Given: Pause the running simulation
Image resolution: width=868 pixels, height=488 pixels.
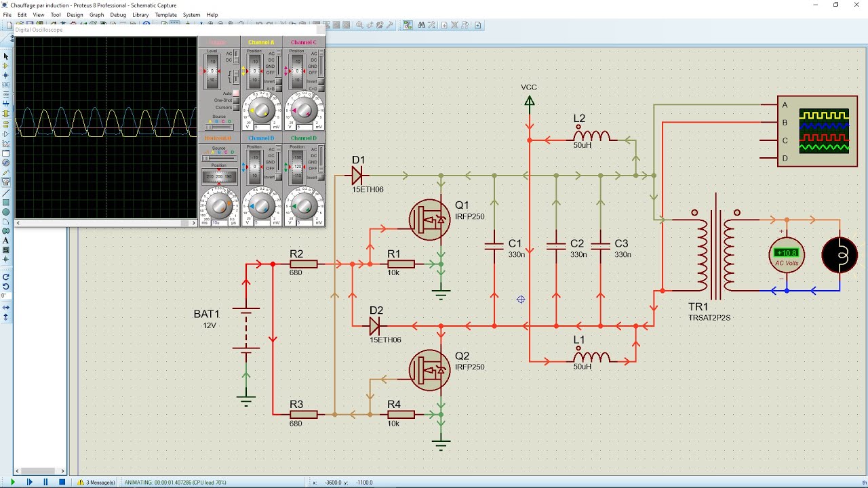Looking at the screenshot, I should coord(45,482).
